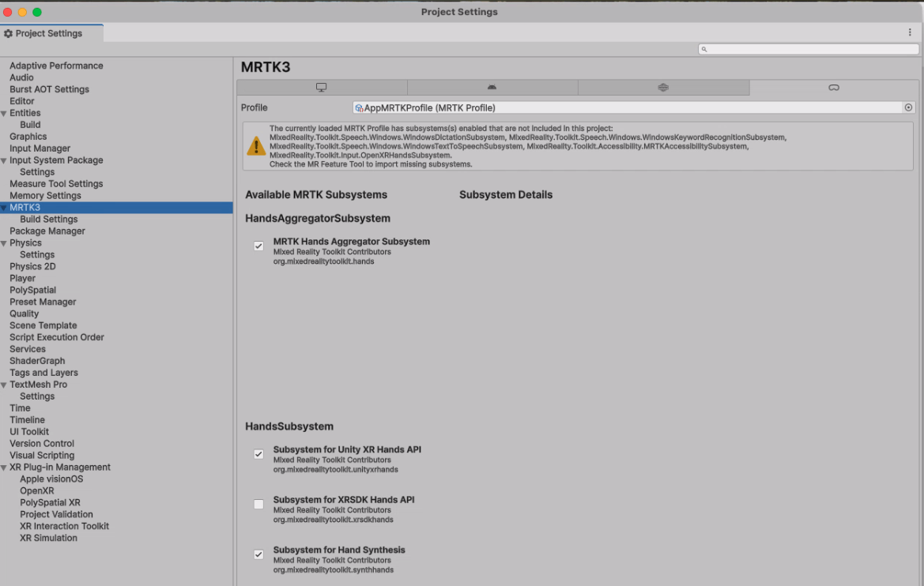
Task: Open Player settings
Action: tap(22, 278)
